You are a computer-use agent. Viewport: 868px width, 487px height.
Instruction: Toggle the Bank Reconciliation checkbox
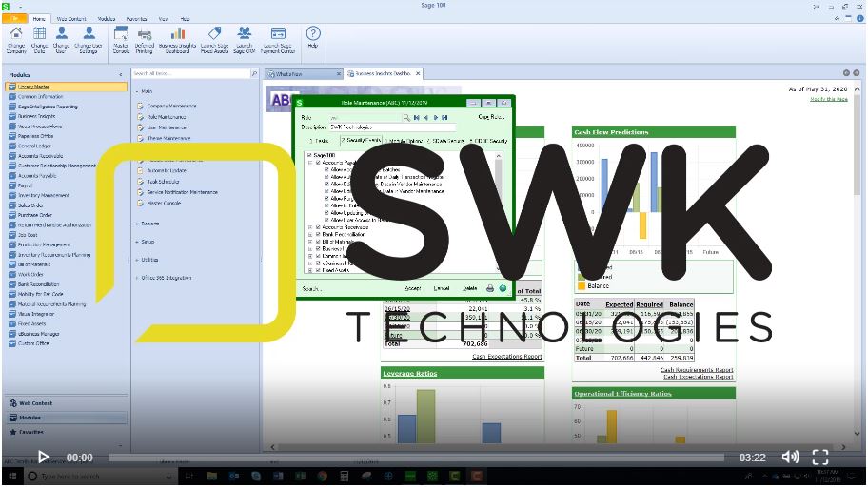[318, 234]
